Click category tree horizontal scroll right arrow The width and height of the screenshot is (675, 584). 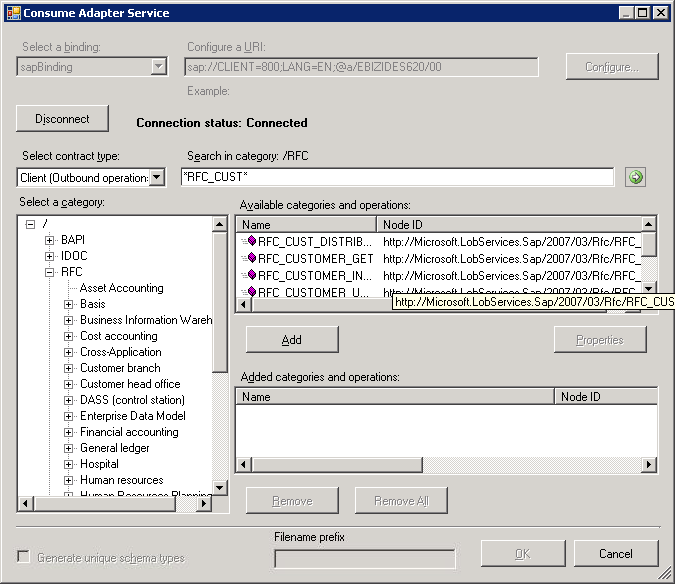[204, 503]
